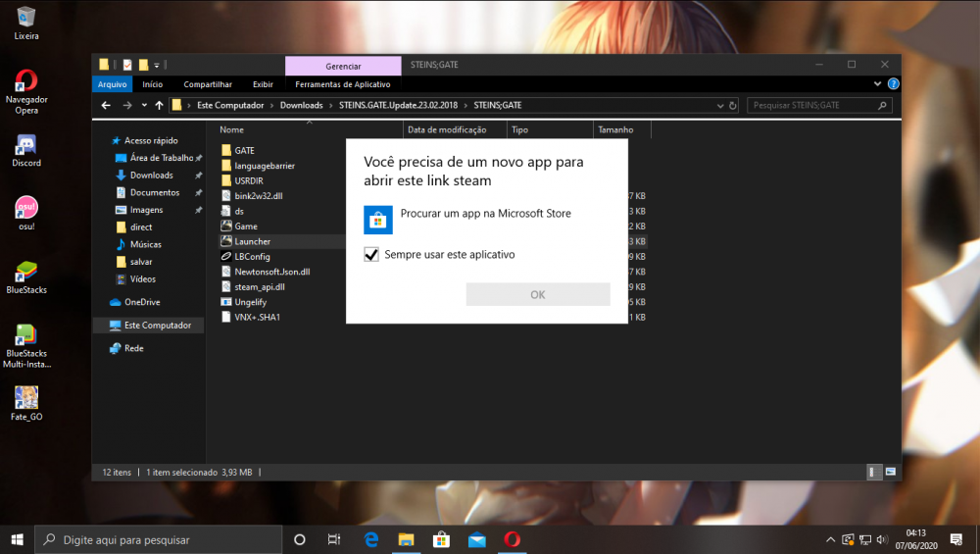The height and width of the screenshot is (554, 980).
Task: Open Opera from the taskbar
Action: click(512, 539)
